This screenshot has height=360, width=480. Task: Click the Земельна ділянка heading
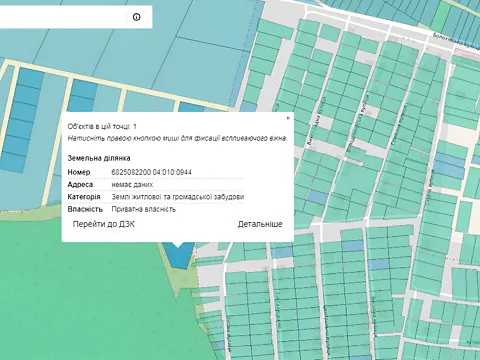(x=99, y=158)
